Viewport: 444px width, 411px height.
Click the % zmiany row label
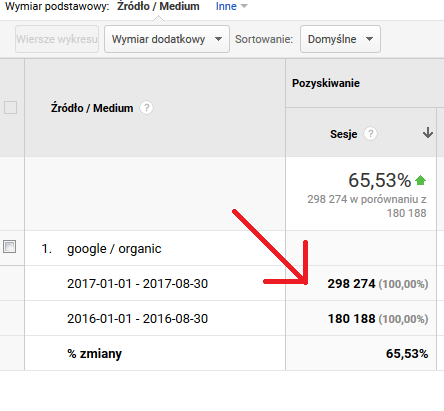[94, 354]
